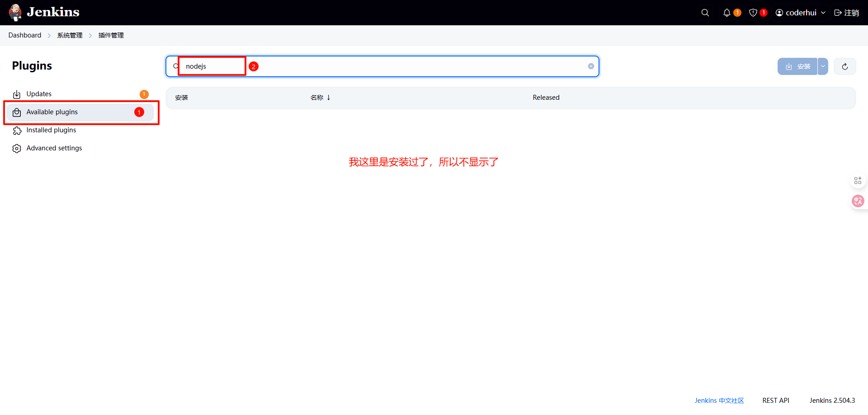The height and width of the screenshot is (415, 868).
Task: Click the floating translate icon
Action: tap(858, 201)
